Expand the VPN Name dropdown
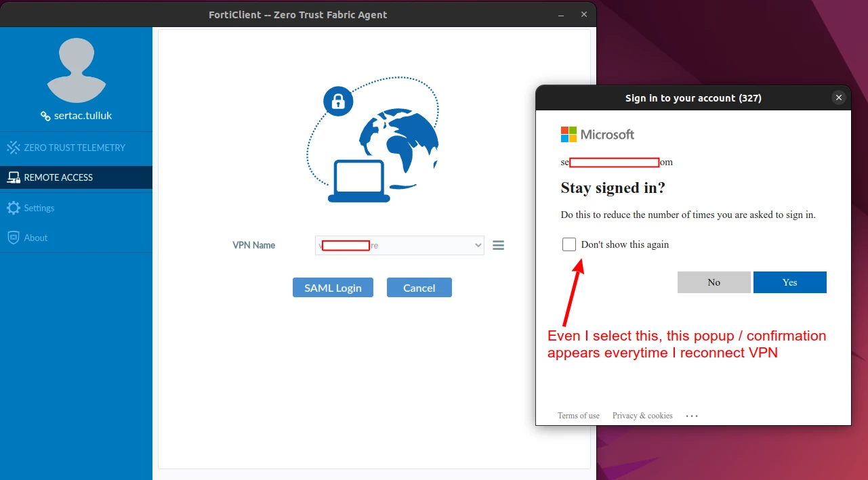This screenshot has width=868, height=480. (400, 245)
